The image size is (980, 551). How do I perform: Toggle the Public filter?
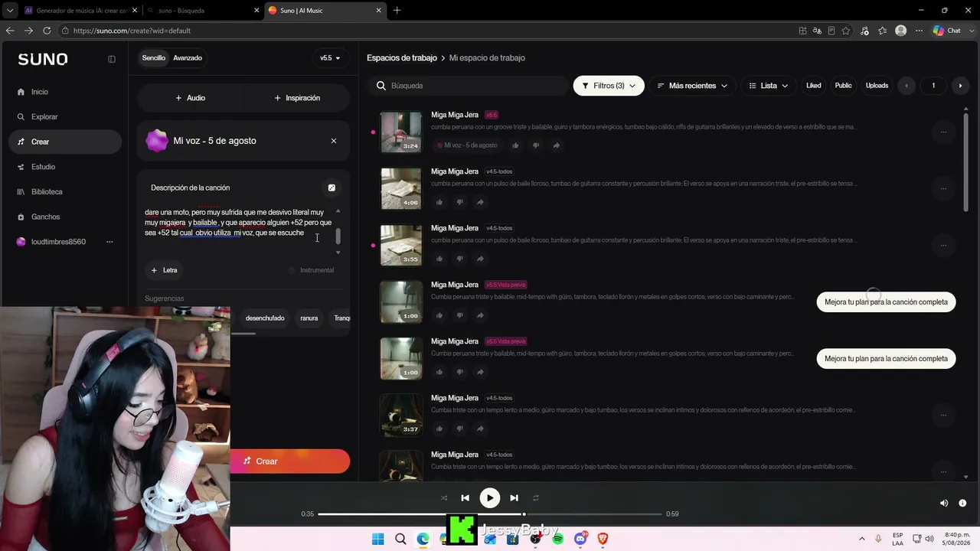(x=843, y=86)
